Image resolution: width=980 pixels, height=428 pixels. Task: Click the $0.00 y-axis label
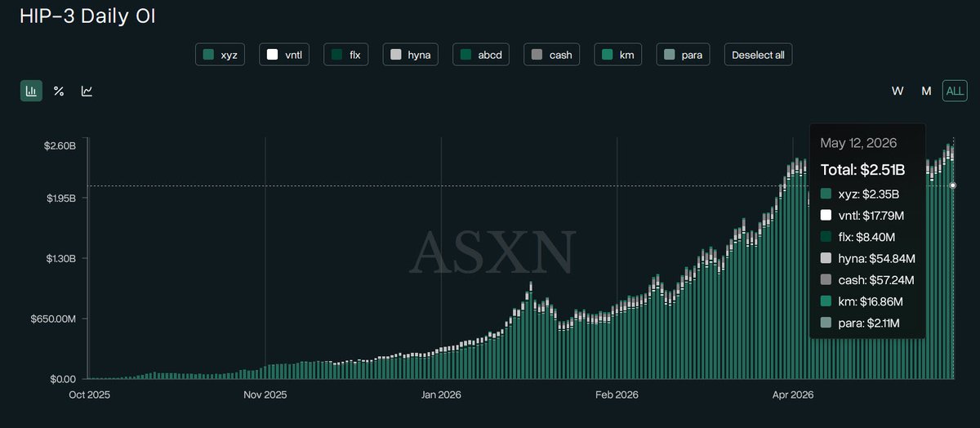pyautogui.click(x=62, y=379)
